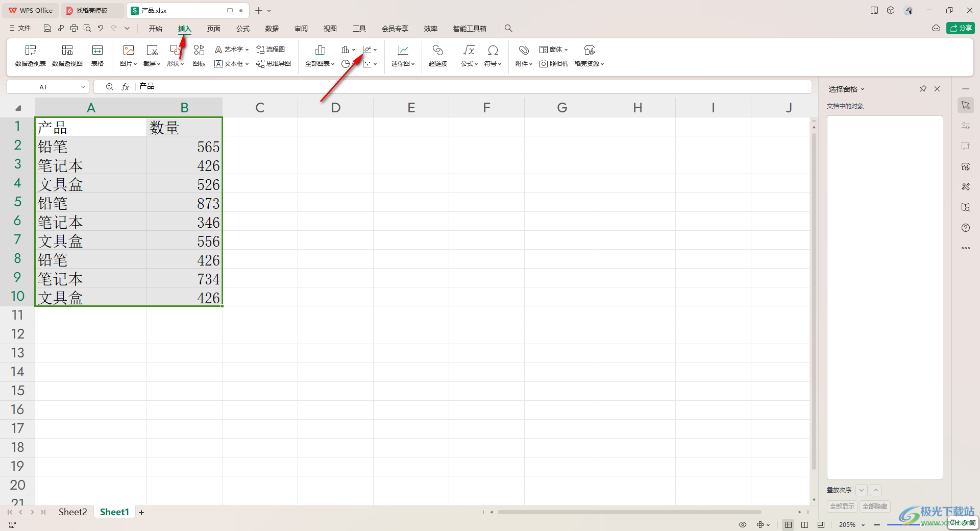Open 全部图表 all charts

[x=320, y=56]
